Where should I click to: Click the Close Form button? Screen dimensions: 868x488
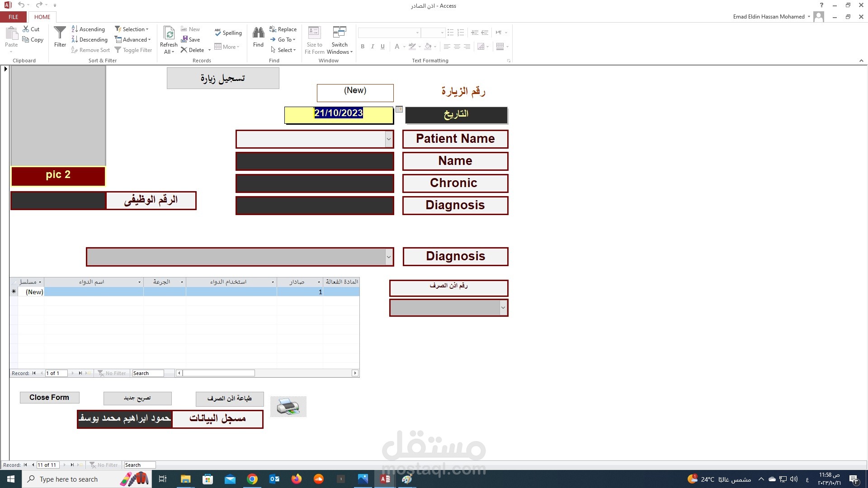tap(50, 398)
